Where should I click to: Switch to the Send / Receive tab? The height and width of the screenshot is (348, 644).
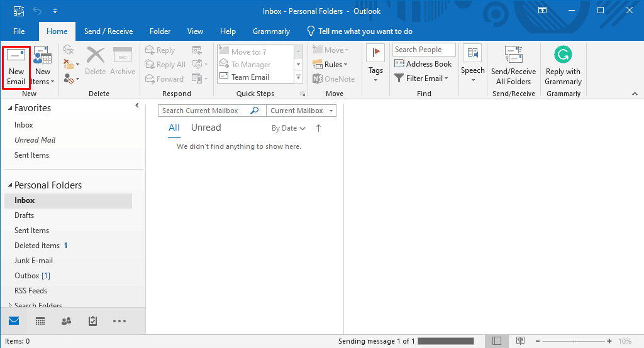pyautogui.click(x=108, y=31)
